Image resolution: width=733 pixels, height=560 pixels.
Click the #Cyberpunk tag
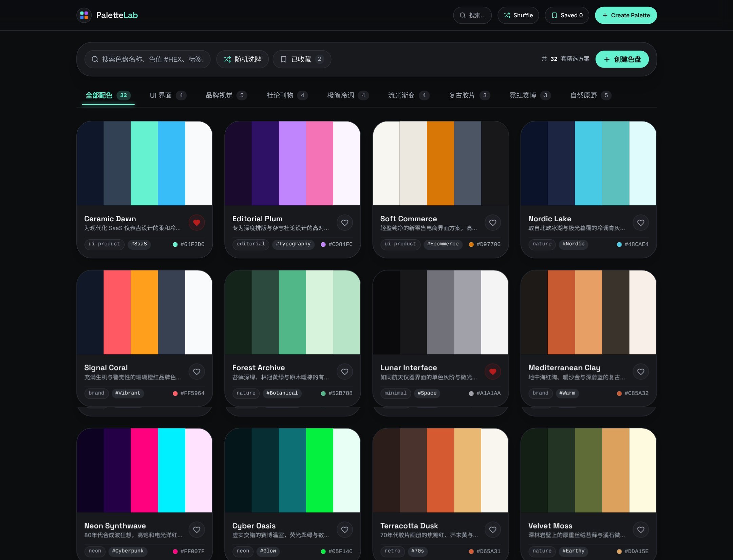[128, 551]
